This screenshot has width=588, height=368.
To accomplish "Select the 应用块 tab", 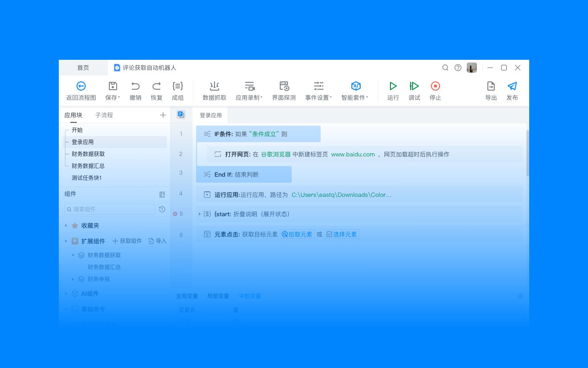I will 73,115.
